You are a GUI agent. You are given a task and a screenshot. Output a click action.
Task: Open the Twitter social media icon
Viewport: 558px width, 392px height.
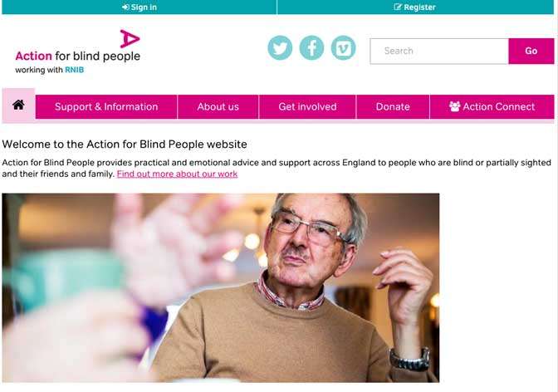coord(280,47)
